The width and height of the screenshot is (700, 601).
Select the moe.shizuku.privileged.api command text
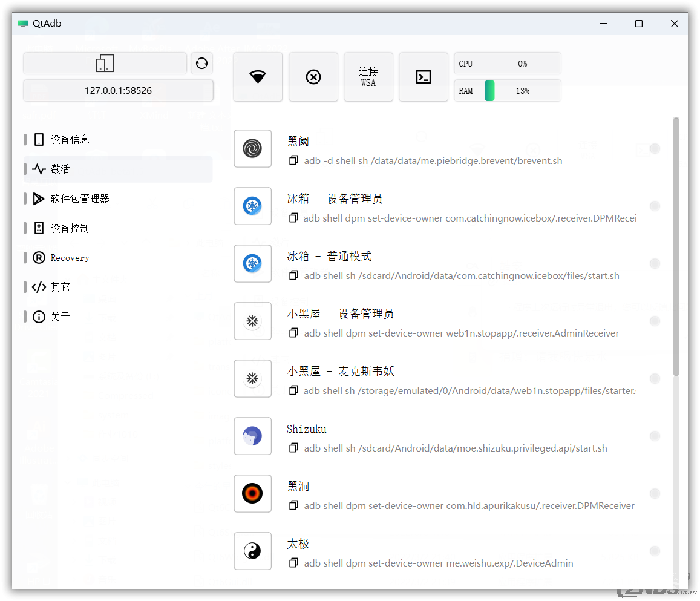[x=456, y=448]
